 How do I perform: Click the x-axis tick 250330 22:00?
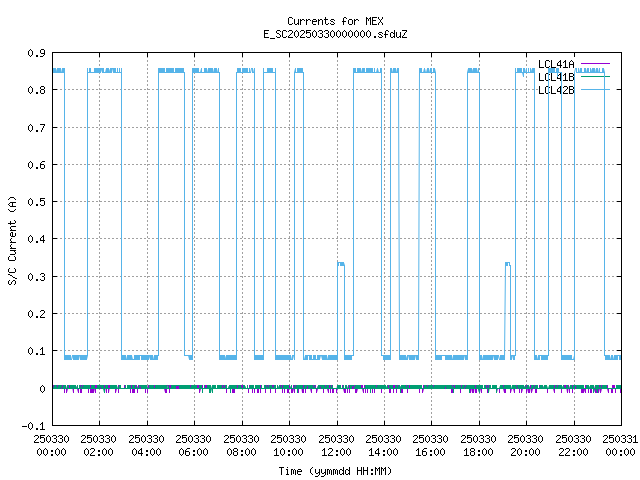(x=573, y=446)
